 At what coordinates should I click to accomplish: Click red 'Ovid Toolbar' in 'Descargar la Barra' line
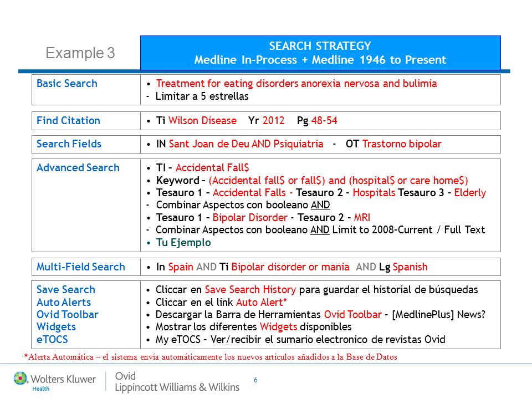click(353, 315)
